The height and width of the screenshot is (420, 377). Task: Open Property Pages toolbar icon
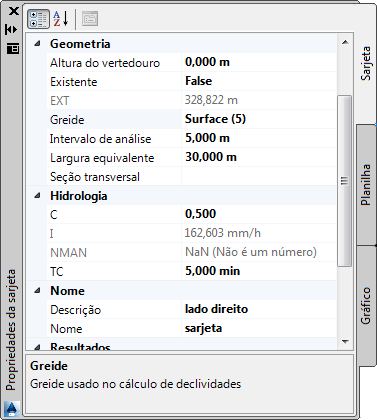pos(90,19)
